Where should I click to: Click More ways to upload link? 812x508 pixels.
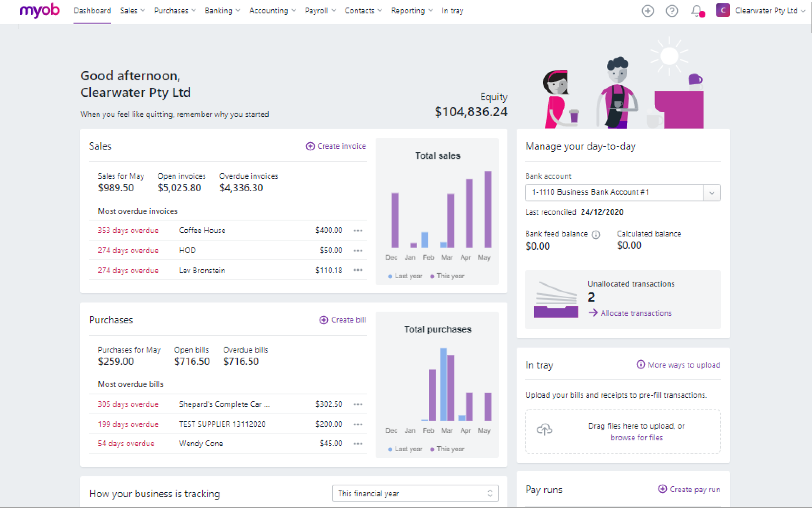(684, 365)
